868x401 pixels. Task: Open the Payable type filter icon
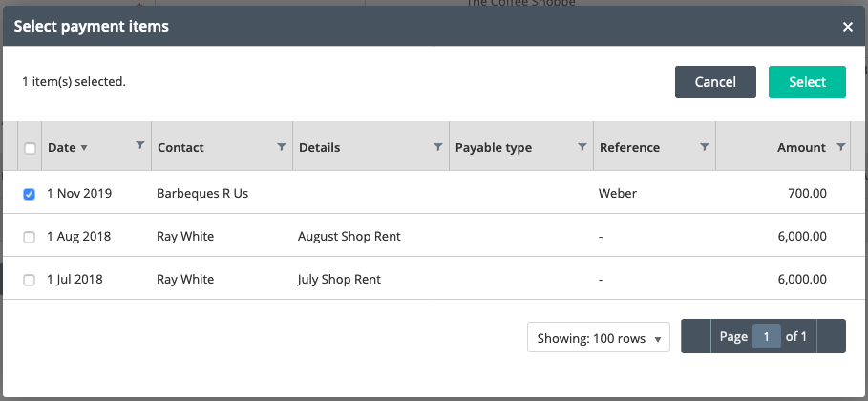[582, 147]
